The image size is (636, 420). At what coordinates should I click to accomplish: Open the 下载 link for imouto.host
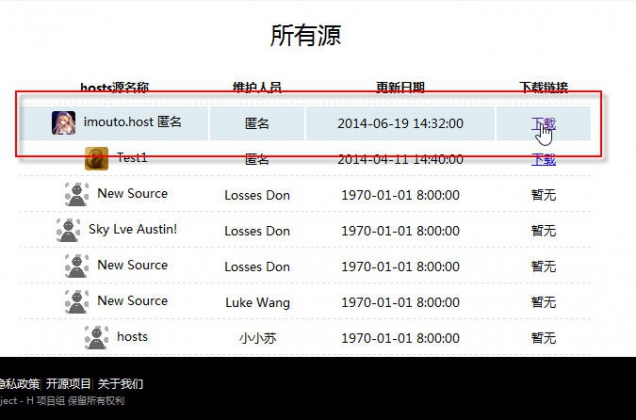[543, 123]
